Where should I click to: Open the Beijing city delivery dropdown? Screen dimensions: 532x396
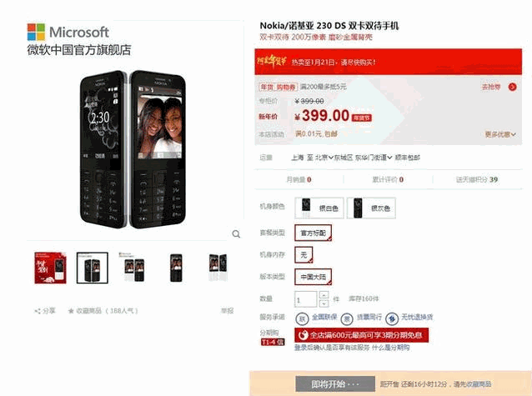pos(324,158)
